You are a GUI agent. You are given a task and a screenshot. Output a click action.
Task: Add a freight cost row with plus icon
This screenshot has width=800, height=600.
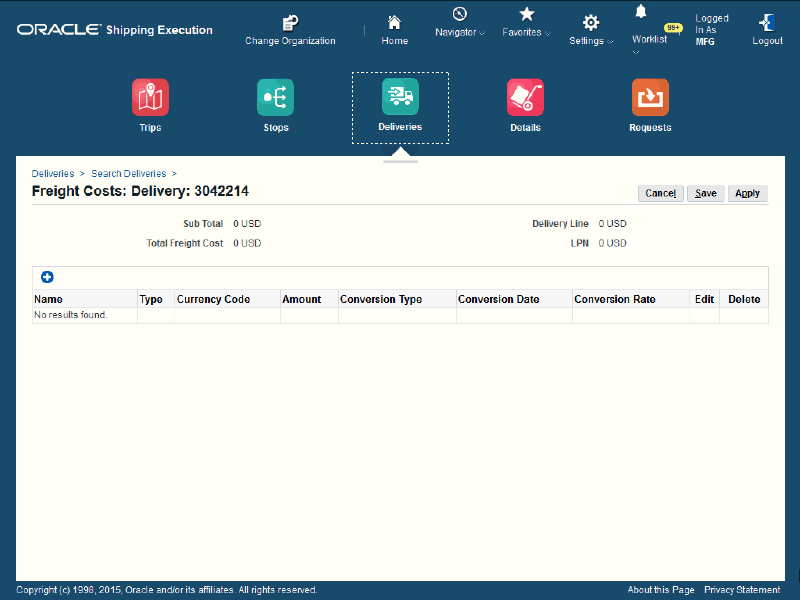(47, 277)
